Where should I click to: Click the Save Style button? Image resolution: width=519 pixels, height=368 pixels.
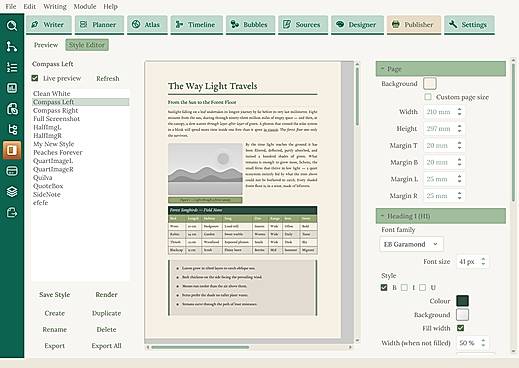(x=55, y=295)
